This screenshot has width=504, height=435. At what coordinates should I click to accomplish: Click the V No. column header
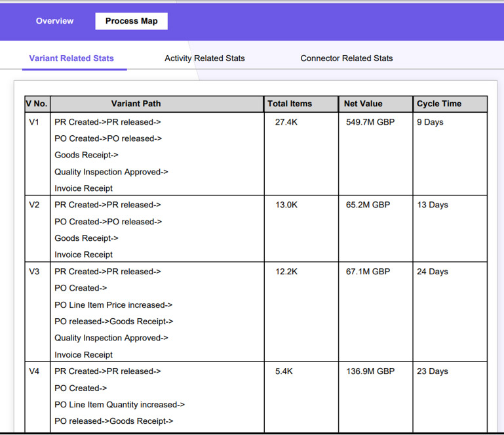click(x=37, y=104)
